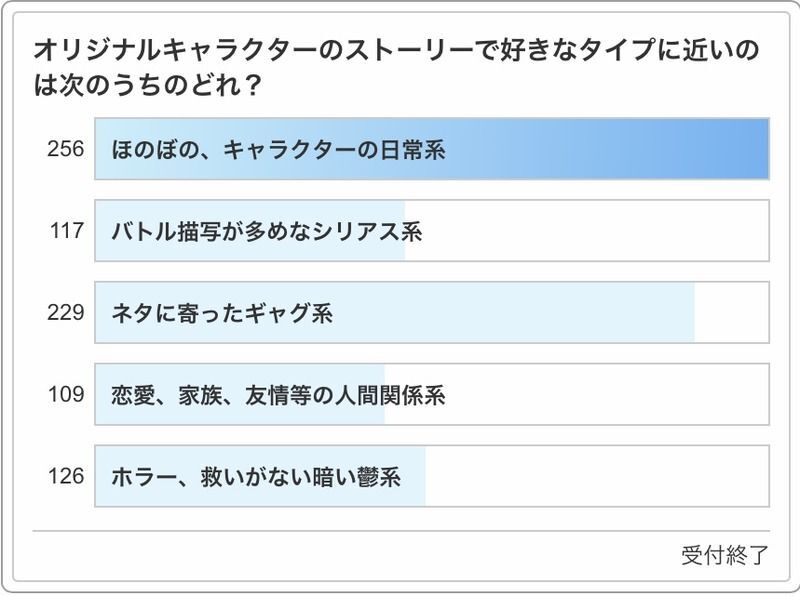The height and width of the screenshot is (596, 800).
Task: Click the 109 vote count
Action: point(64,396)
